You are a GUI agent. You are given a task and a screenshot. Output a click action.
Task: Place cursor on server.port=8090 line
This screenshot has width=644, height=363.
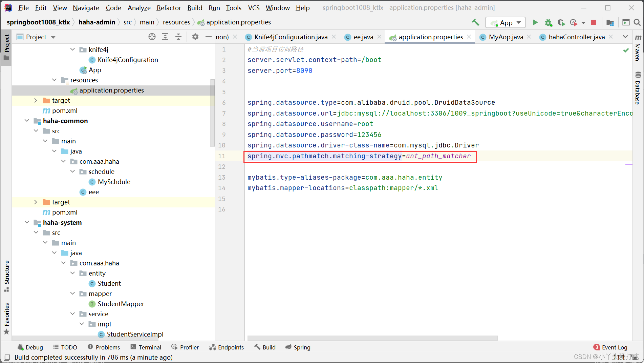tap(280, 70)
